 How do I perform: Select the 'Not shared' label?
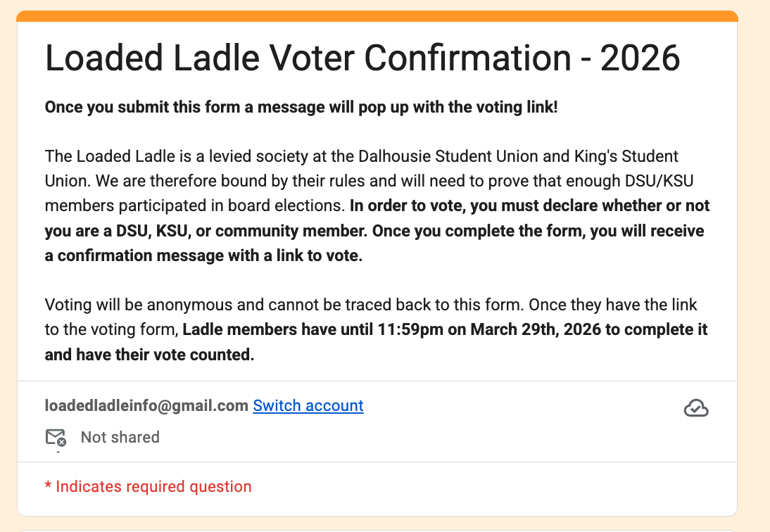pyautogui.click(x=120, y=437)
